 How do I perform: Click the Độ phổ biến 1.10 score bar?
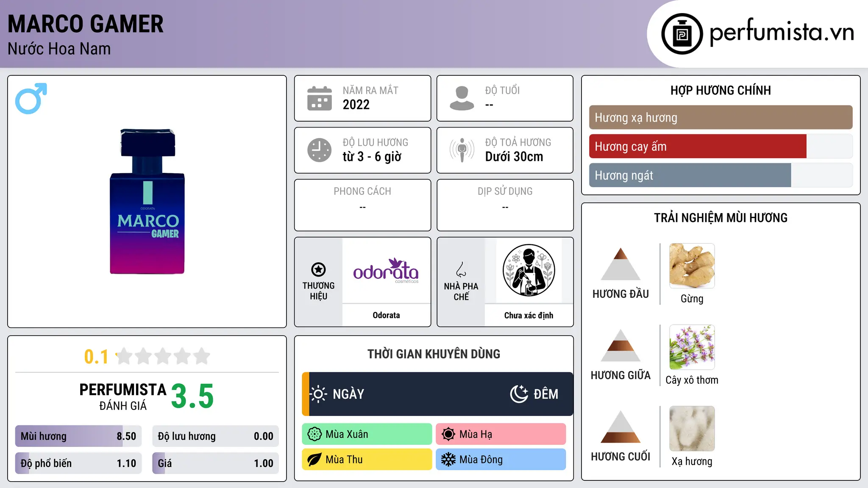point(78,463)
